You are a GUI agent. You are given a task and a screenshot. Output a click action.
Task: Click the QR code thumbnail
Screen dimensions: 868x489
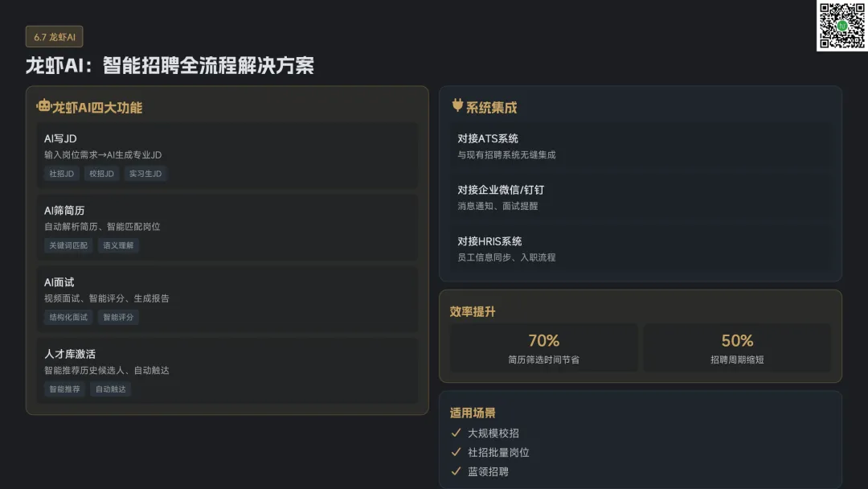841,26
